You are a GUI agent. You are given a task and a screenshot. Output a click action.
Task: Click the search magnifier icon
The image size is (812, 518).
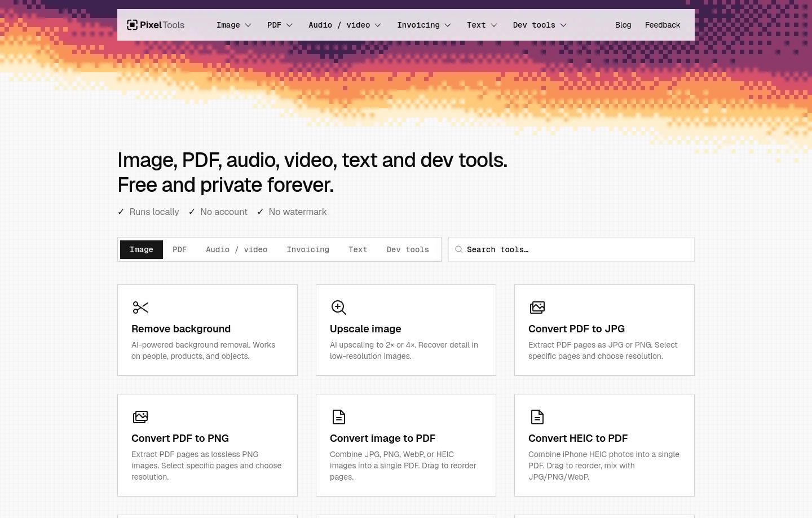coord(459,249)
